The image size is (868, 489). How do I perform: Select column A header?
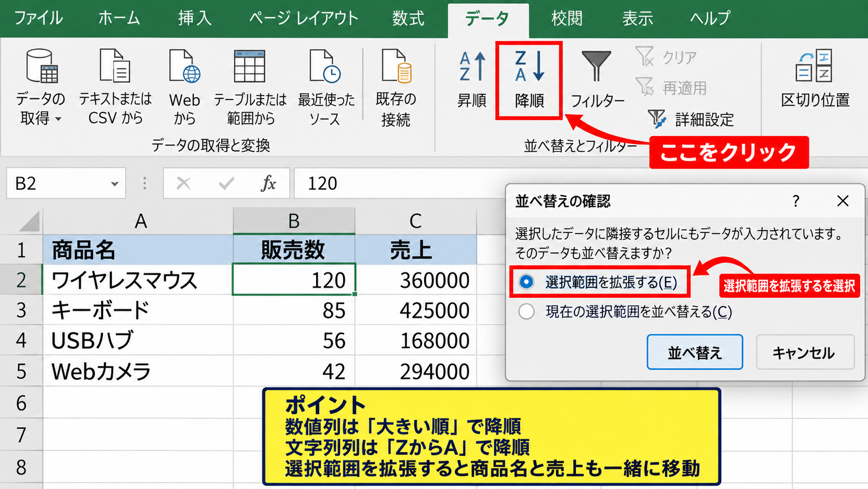pos(138,221)
